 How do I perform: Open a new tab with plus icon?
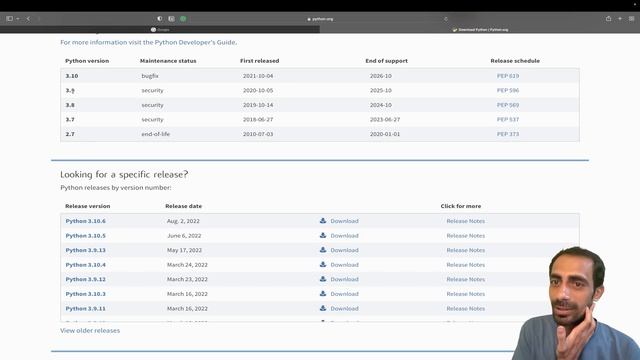tap(620, 18)
